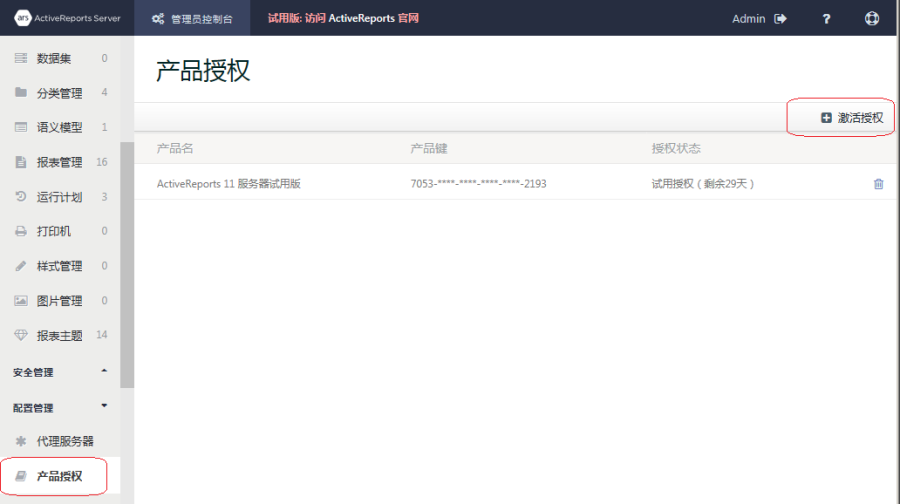The height and width of the screenshot is (504, 900).
Task: Open 分类管理 in the sidebar
Action: pyautogui.click(x=60, y=93)
